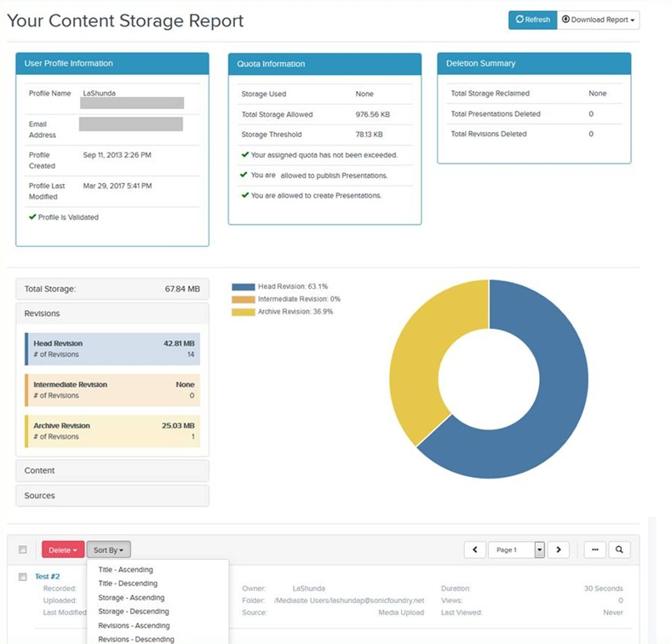671x644 pixels.
Task: Click the Refresh button
Action: 532,20
